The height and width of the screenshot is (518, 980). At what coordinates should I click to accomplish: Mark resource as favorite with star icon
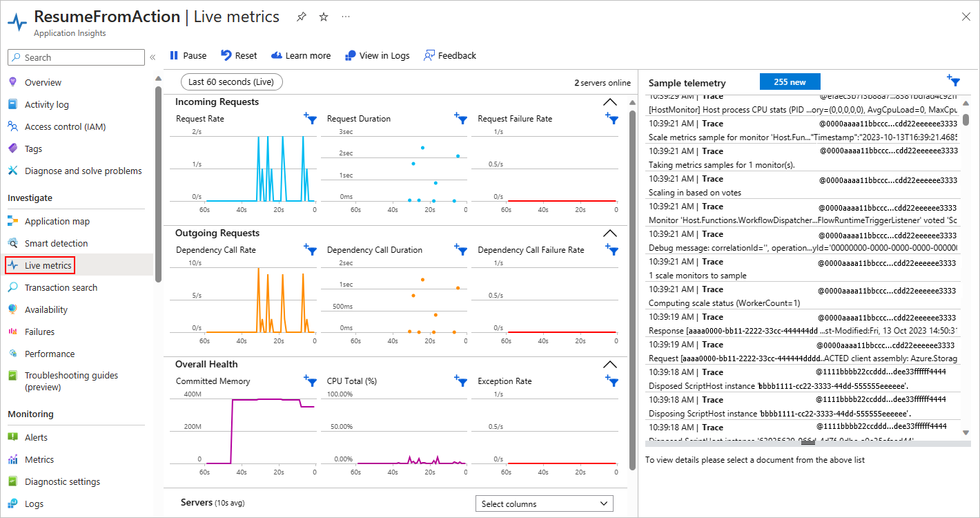click(x=324, y=17)
